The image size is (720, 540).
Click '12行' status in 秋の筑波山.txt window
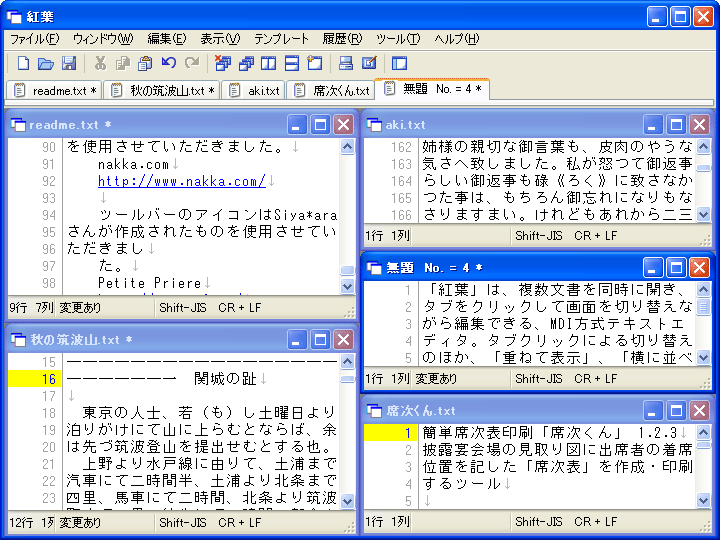(21, 522)
